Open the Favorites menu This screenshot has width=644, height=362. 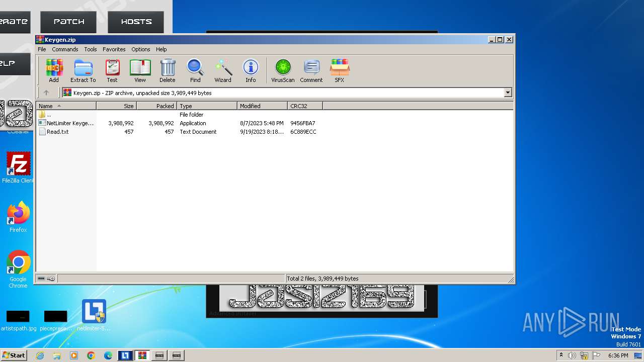tap(114, 49)
